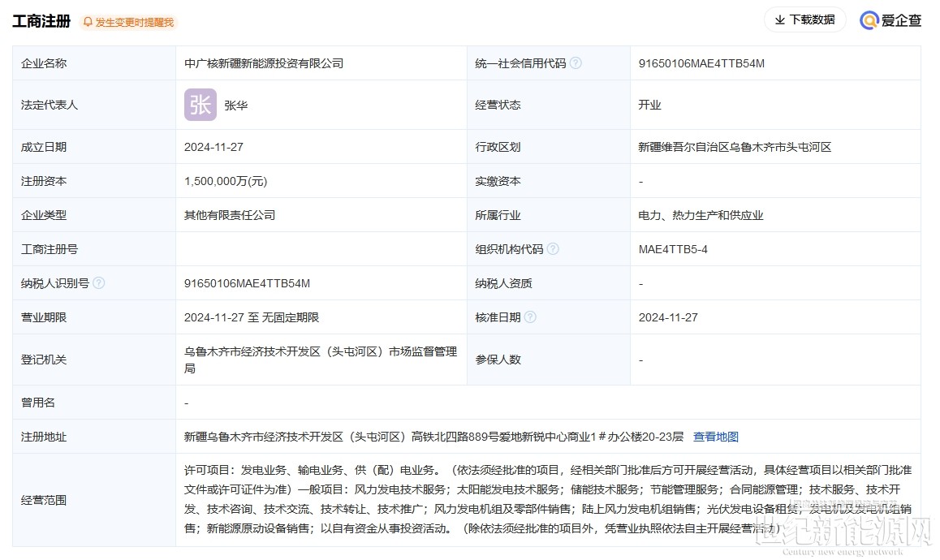
Task: Click the 注册地址 row label
Action: [x=44, y=437]
